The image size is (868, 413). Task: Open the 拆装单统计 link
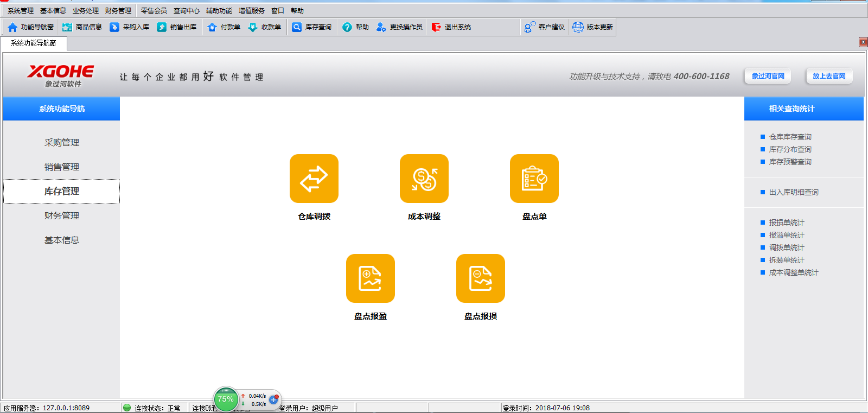click(x=787, y=260)
